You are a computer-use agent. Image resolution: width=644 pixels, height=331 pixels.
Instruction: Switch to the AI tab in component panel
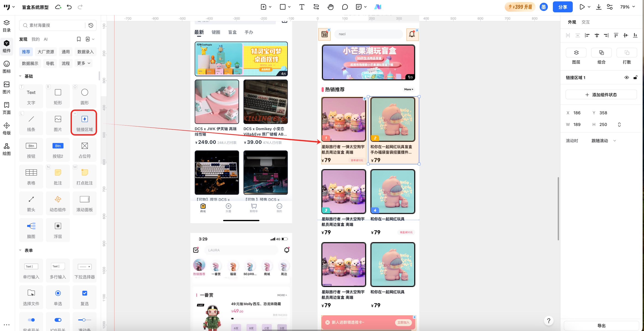(45, 39)
